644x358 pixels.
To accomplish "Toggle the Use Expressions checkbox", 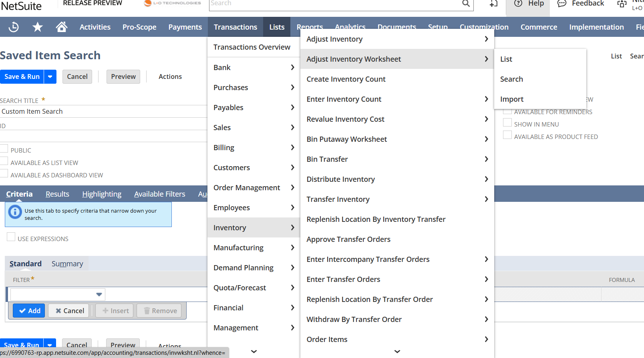I will coord(11,237).
